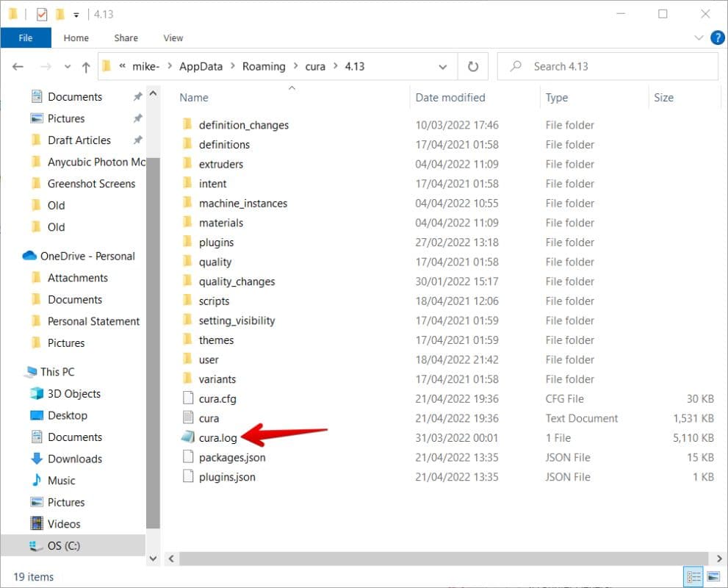Select the setting_visibility folder

pyautogui.click(x=237, y=320)
